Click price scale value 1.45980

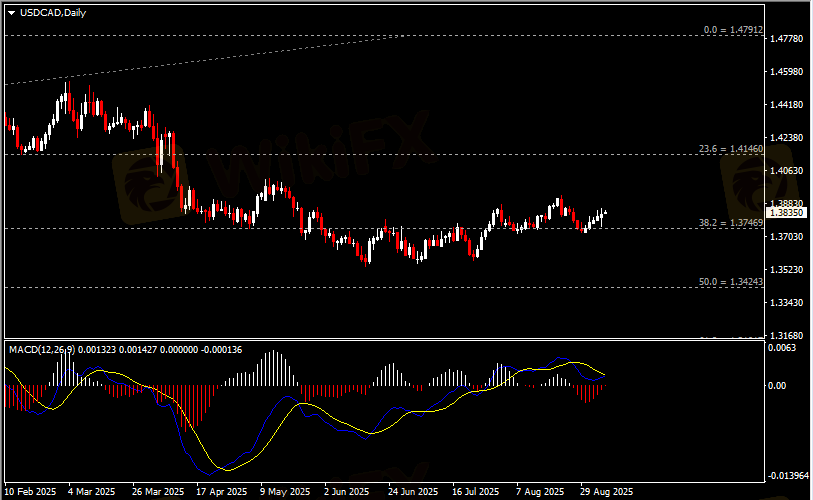coord(787,72)
